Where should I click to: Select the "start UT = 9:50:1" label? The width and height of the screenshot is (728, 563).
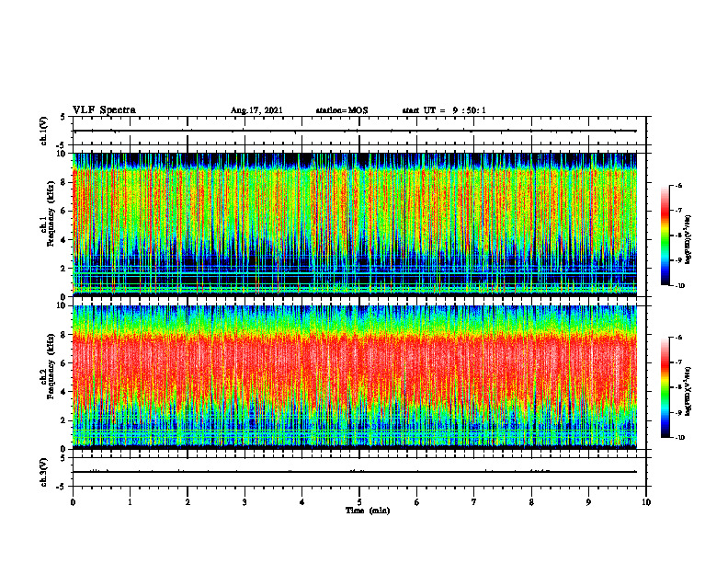coord(444,110)
